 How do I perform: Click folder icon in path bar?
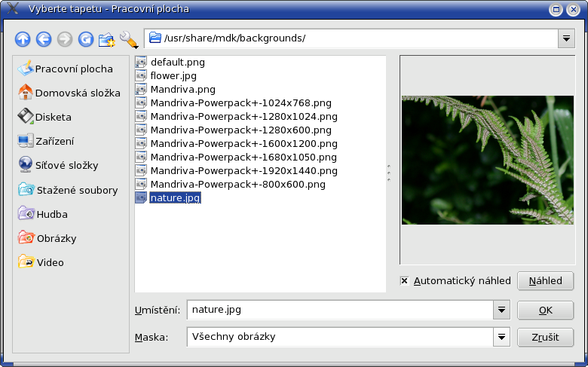pos(155,38)
